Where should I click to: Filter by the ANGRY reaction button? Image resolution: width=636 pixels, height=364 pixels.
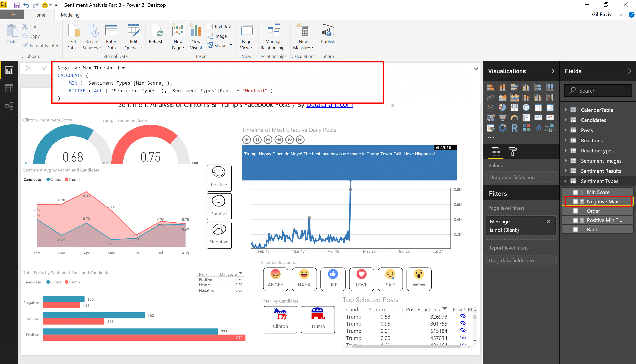275,279
